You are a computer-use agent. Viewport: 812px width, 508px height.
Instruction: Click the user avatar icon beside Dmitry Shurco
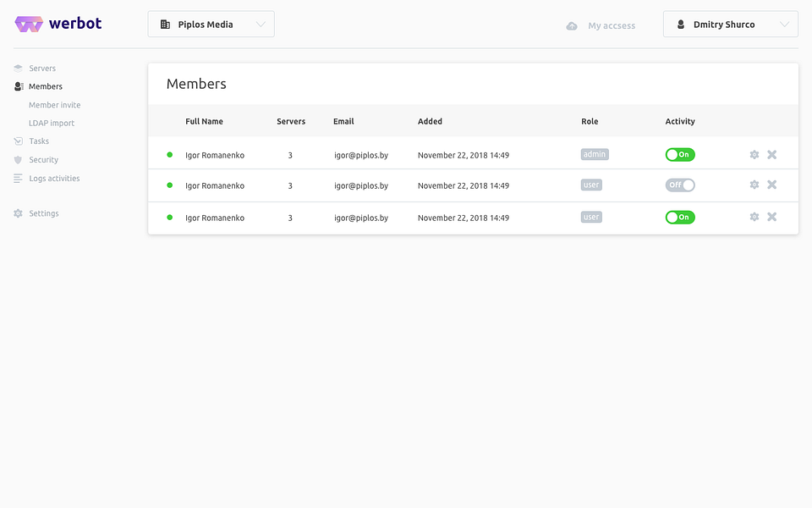681,25
